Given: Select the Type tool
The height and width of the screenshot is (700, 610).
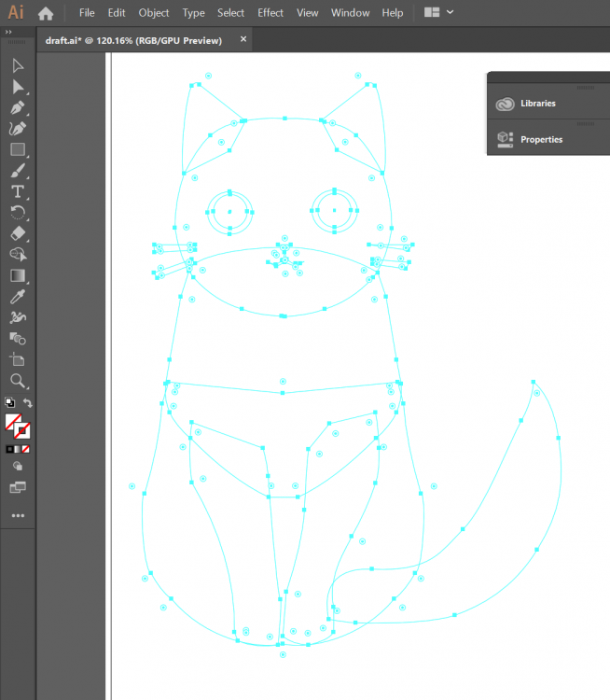Looking at the screenshot, I should pyautogui.click(x=17, y=191).
